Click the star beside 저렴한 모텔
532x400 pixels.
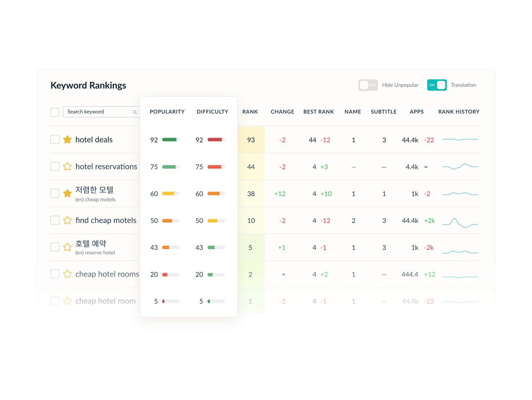coord(67,193)
